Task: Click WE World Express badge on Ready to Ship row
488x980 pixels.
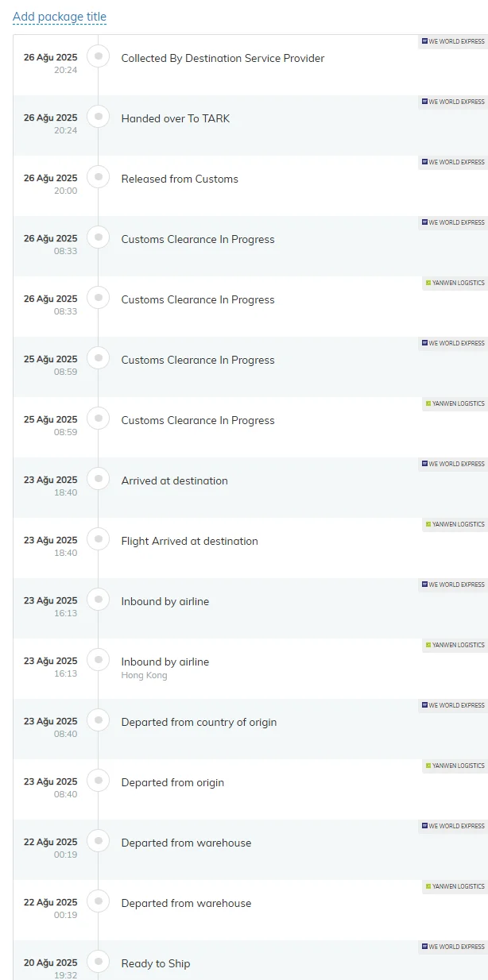Action: [453, 947]
